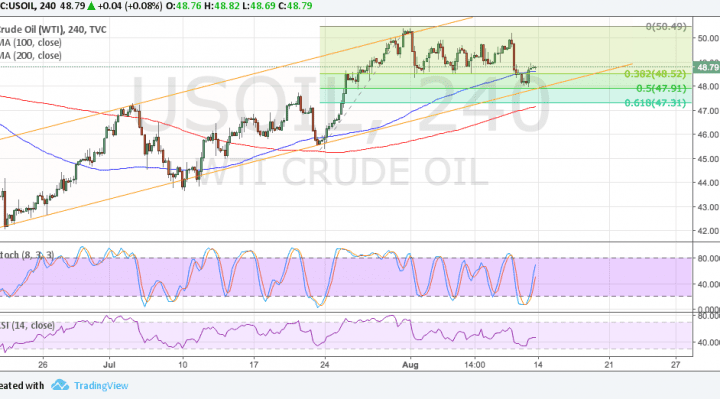This screenshot has width=720, height=399.
Task: Select the RSI (14, close) indicator label
Action: point(27,326)
